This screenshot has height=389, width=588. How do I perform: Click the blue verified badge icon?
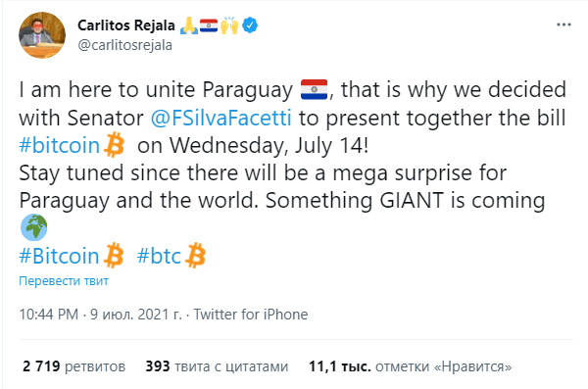[x=250, y=25]
